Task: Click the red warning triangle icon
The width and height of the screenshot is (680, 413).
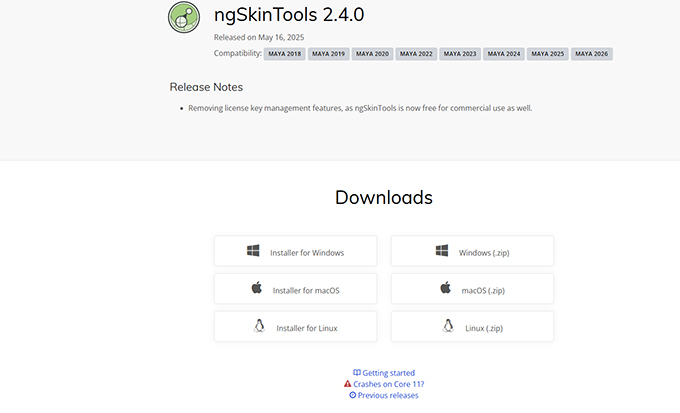Action: point(347,384)
